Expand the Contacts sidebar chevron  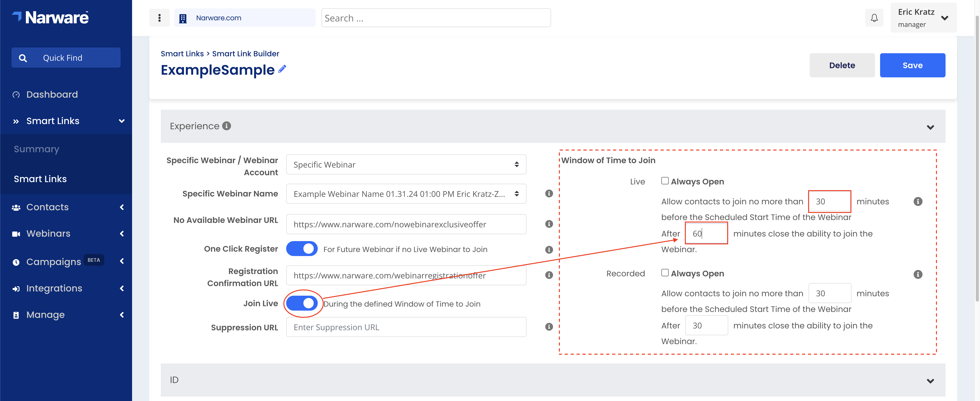point(122,207)
